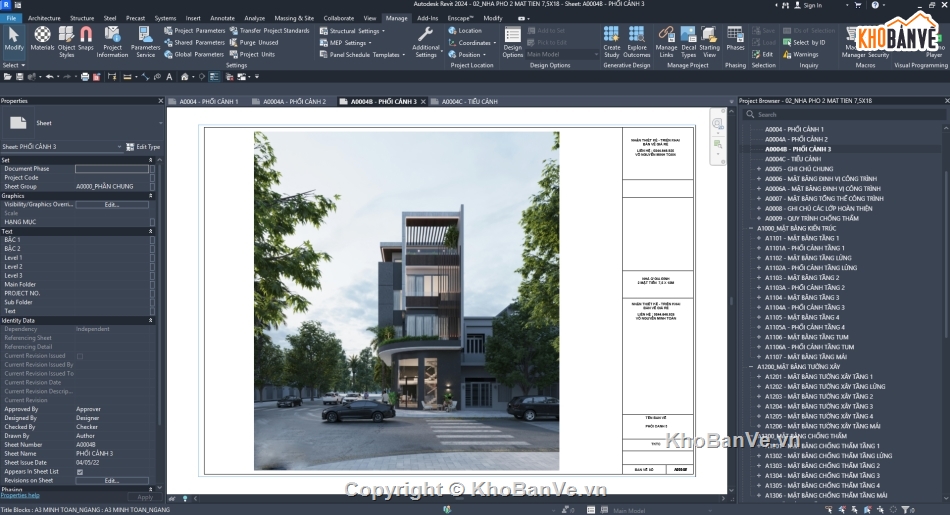Open the Select dropdown under Modify
This screenshot has width=950, height=515.
pos(13,65)
